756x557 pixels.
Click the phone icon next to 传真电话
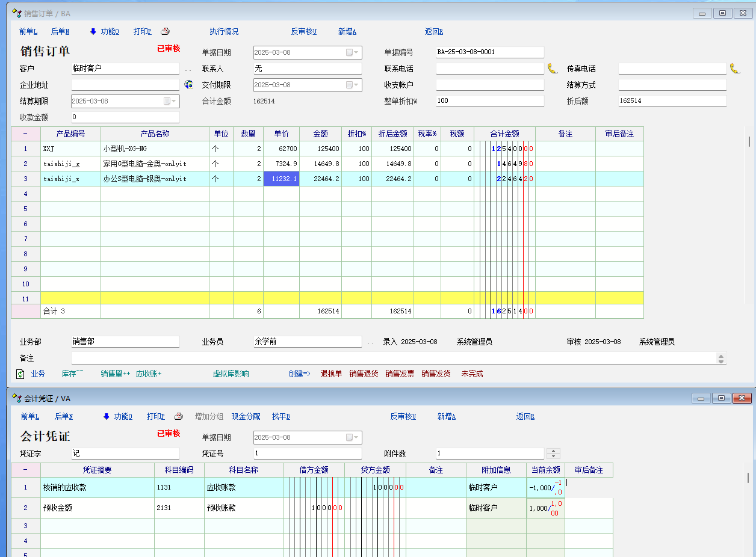tap(734, 69)
